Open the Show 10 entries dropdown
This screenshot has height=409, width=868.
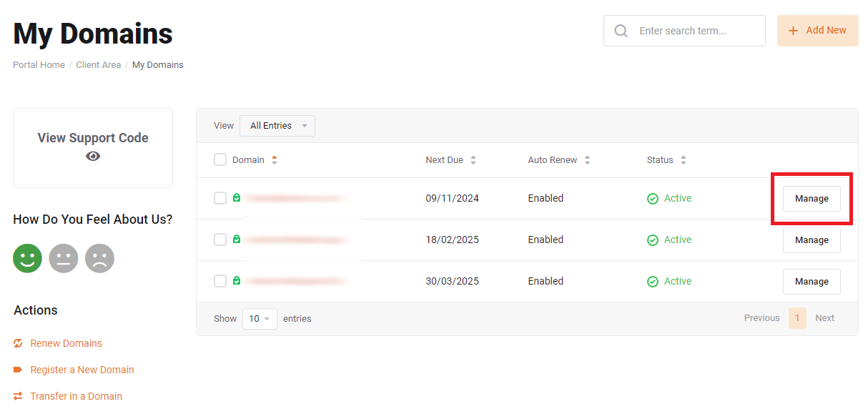click(x=260, y=319)
